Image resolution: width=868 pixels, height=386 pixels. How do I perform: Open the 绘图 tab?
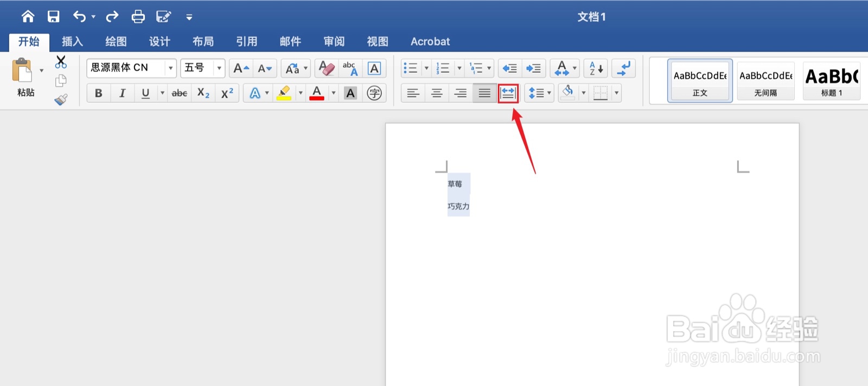[x=116, y=41]
